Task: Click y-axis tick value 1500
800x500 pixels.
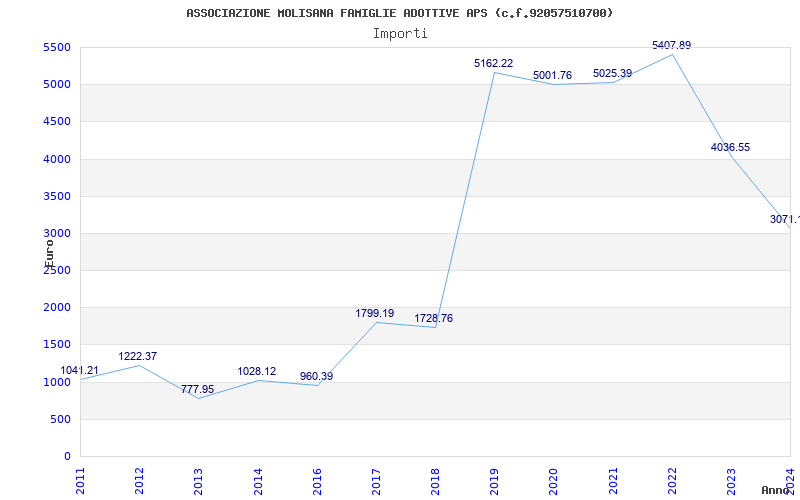Action: click(57, 345)
